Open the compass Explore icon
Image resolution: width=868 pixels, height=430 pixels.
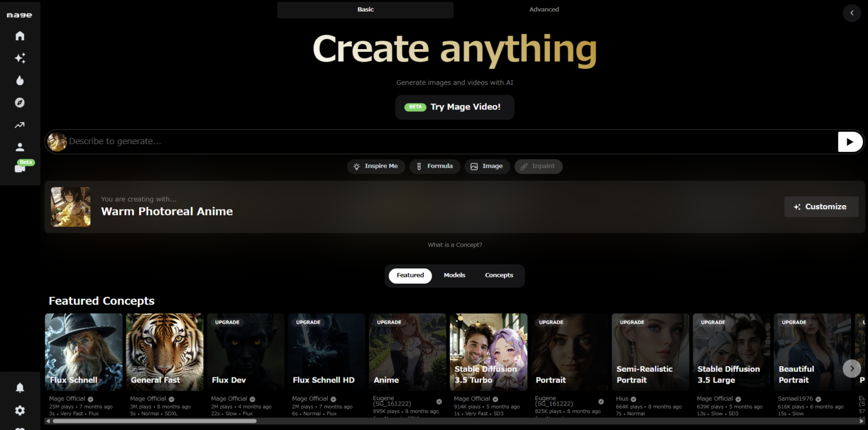20,103
